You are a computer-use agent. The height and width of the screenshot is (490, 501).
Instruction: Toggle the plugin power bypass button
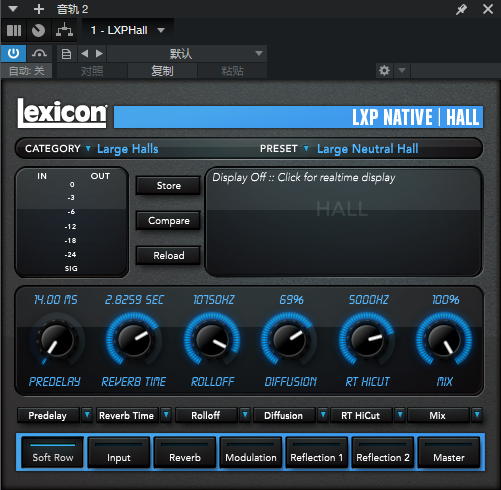point(13,53)
